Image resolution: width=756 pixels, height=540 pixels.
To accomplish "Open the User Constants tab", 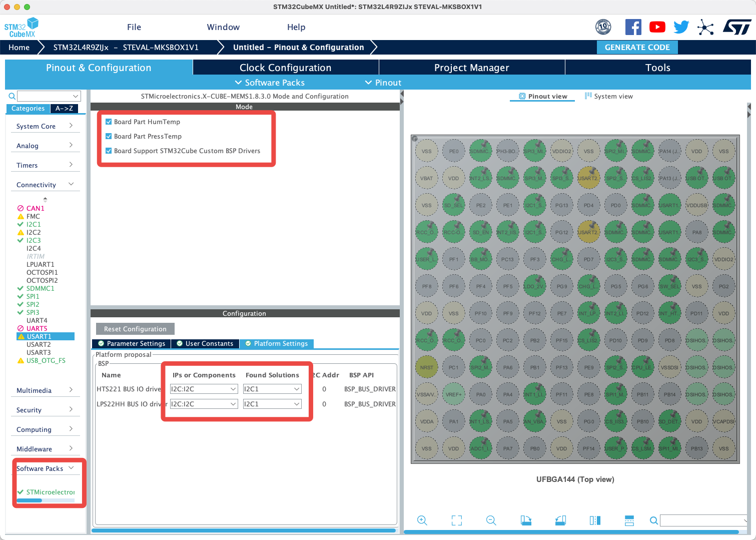I will [205, 343].
